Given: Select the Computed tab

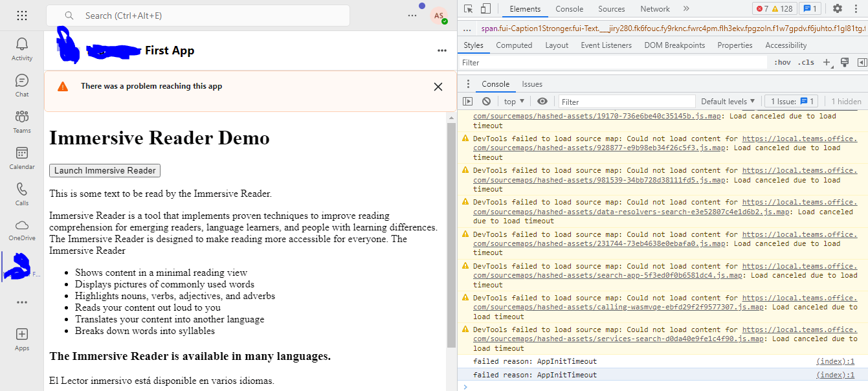Looking at the screenshot, I should 514,45.
